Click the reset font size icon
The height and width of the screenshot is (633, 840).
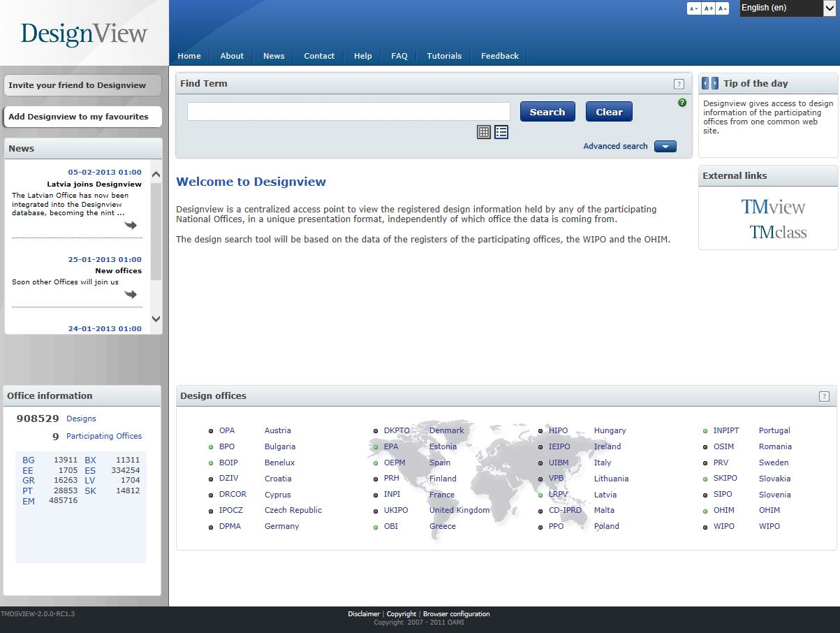(708, 8)
